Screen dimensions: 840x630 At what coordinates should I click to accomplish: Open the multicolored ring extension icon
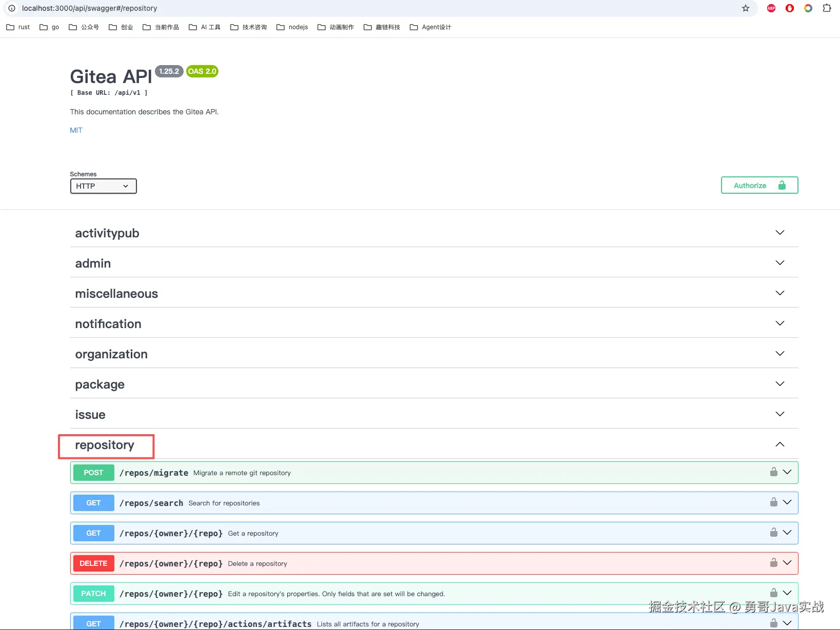tap(808, 8)
